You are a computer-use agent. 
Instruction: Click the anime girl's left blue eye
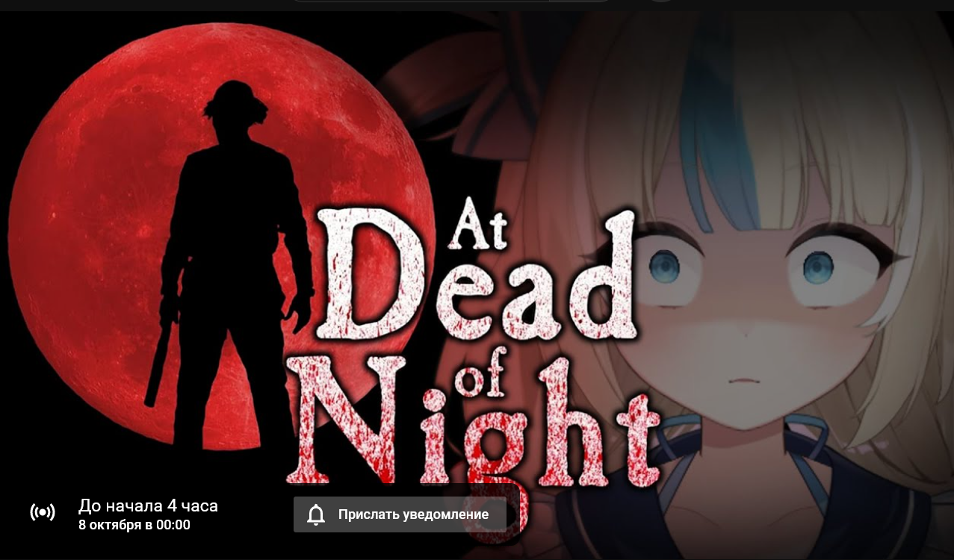[663, 266]
